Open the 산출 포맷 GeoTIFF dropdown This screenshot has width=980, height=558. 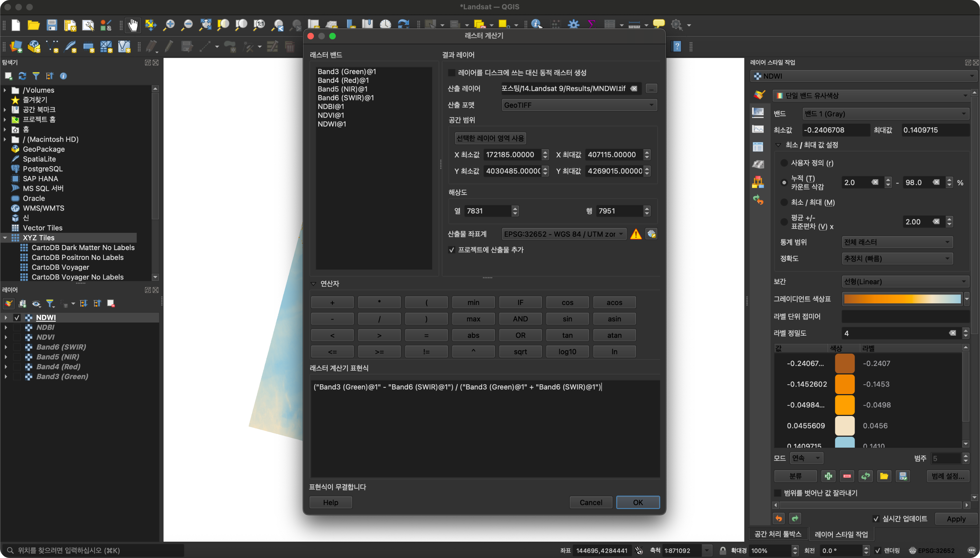point(579,104)
